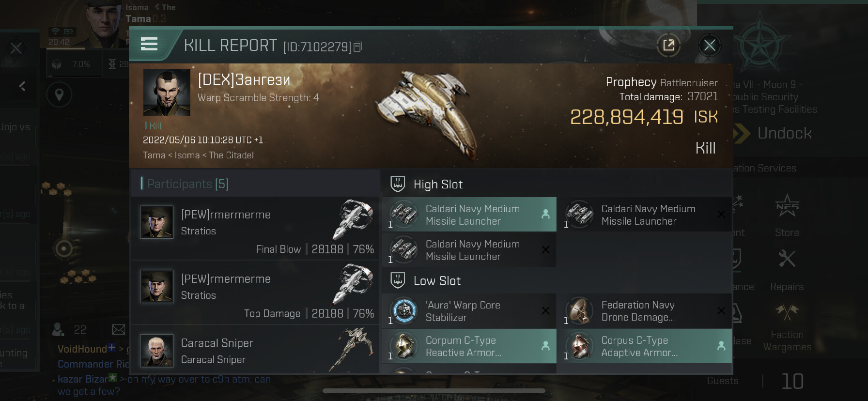This screenshot has height=401, width=868.
Task: Open the map location pin icon
Action: [59, 95]
